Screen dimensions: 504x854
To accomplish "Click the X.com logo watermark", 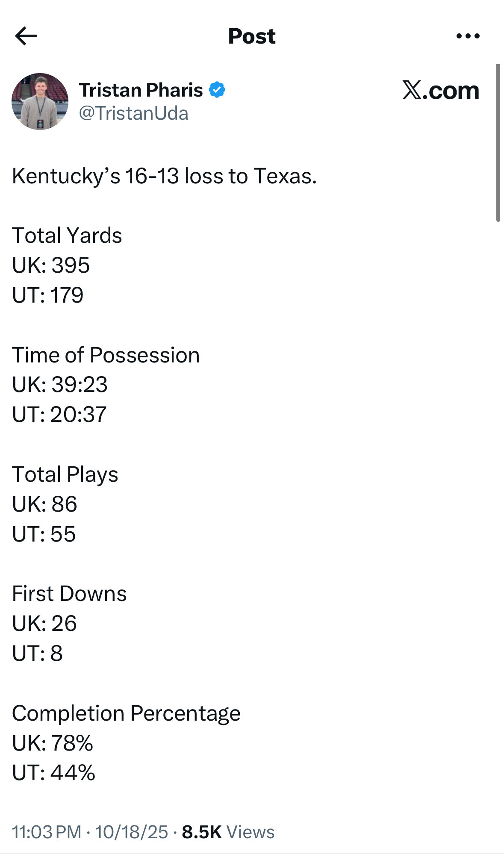I will [x=440, y=90].
